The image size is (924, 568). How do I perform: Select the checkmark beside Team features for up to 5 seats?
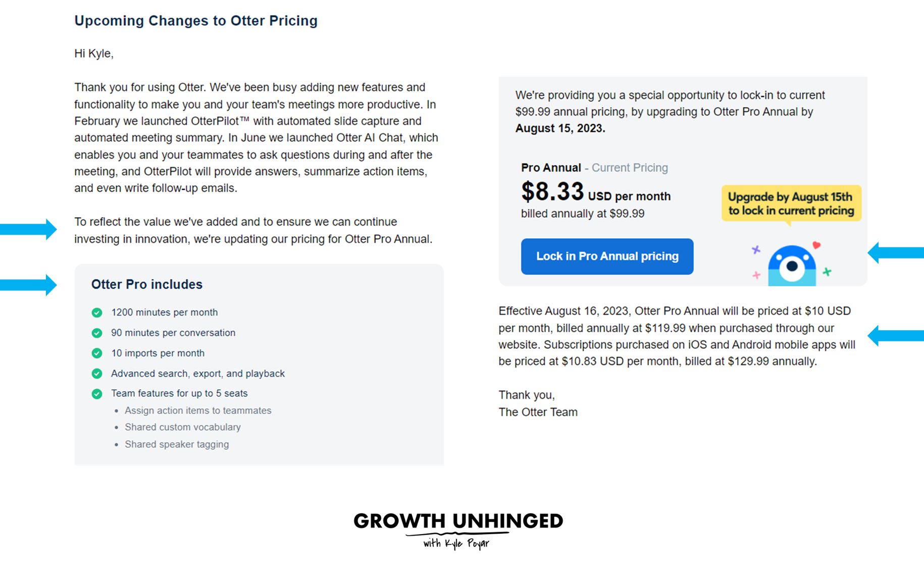[96, 393]
